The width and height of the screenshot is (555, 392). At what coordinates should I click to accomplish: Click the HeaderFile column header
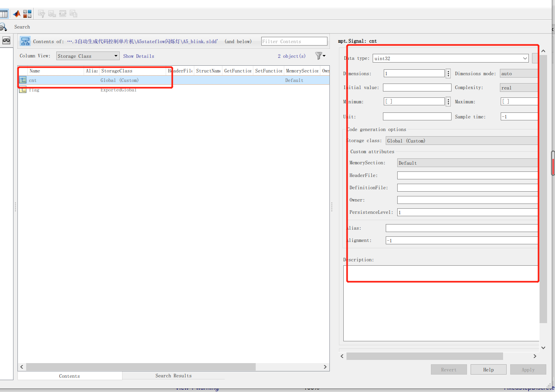(180, 71)
